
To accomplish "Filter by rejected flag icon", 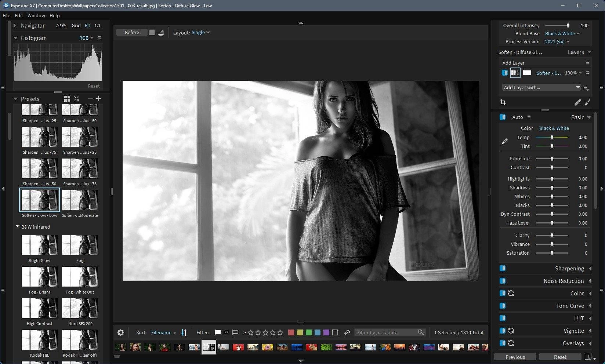I will coord(227,332).
